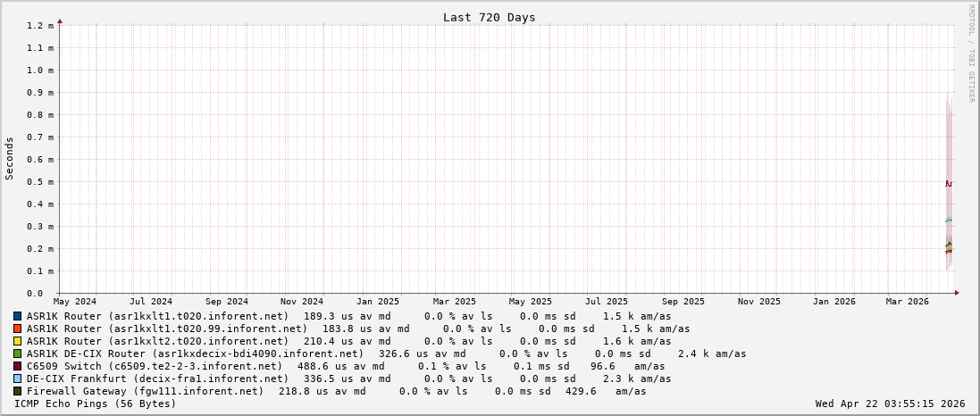Click the "0.5 m" y-axis tick label

(x=40, y=181)
